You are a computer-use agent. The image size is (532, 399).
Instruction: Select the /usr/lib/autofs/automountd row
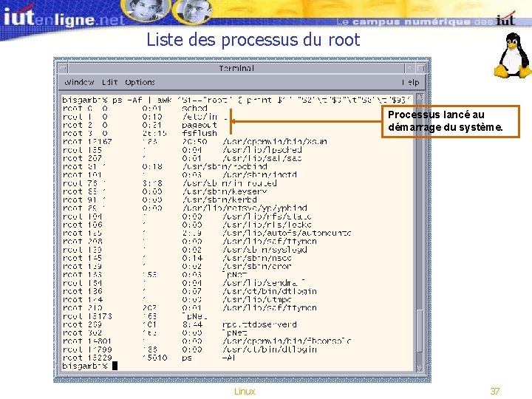tap(207, 233)
